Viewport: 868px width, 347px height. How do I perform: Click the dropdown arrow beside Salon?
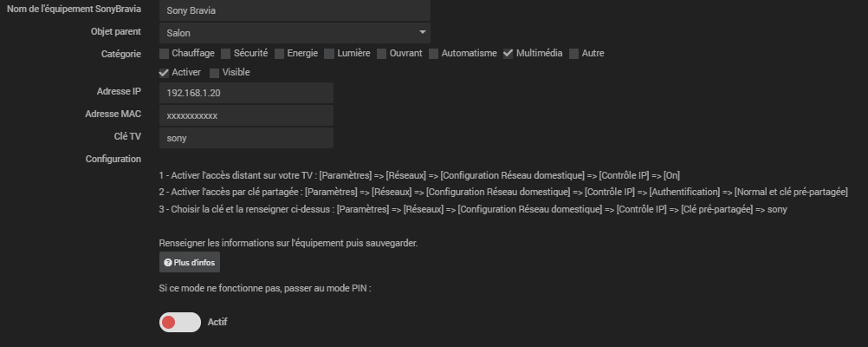tap(423, 33)
